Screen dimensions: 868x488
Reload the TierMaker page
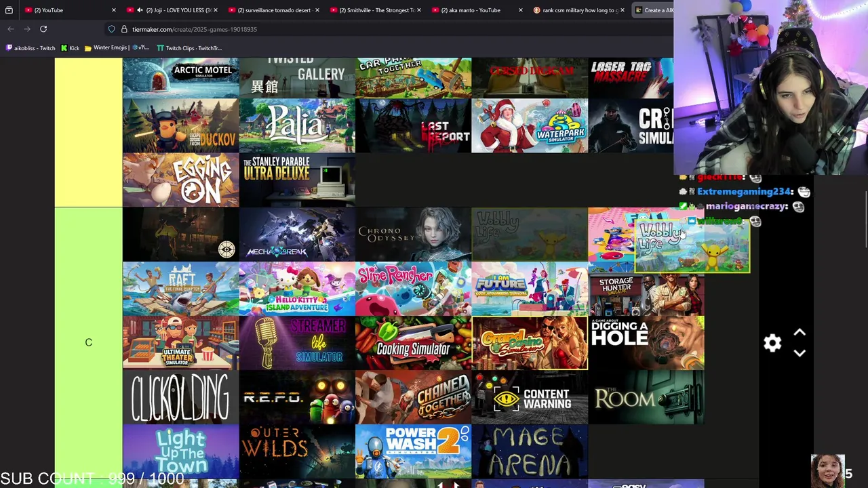43,29
